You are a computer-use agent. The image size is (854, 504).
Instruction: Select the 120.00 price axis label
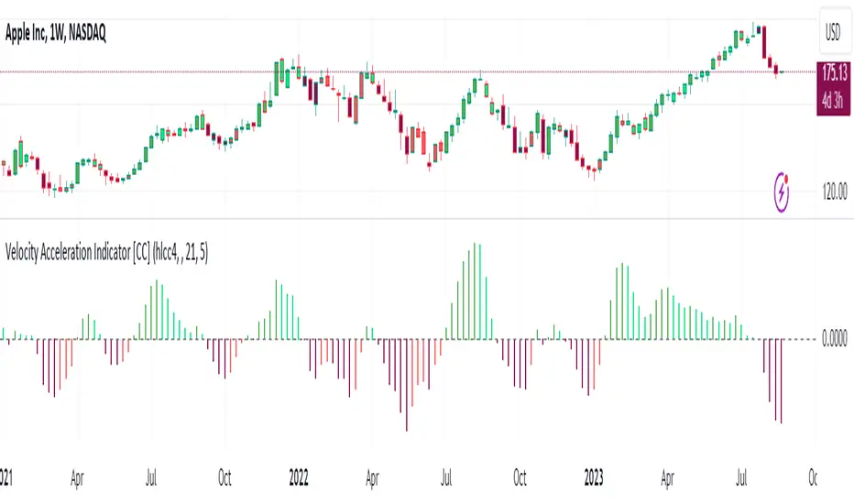pyautogui.click(x=833, y=194)
